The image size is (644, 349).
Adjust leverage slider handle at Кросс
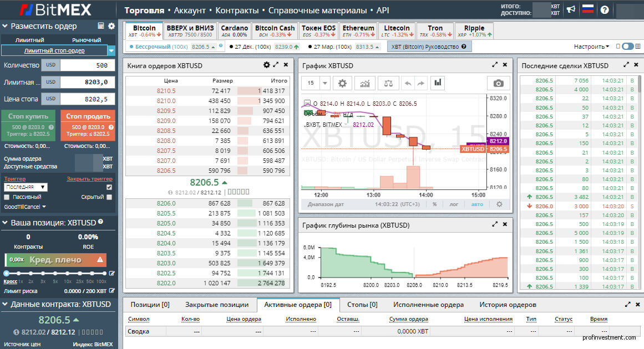(6, 273)
